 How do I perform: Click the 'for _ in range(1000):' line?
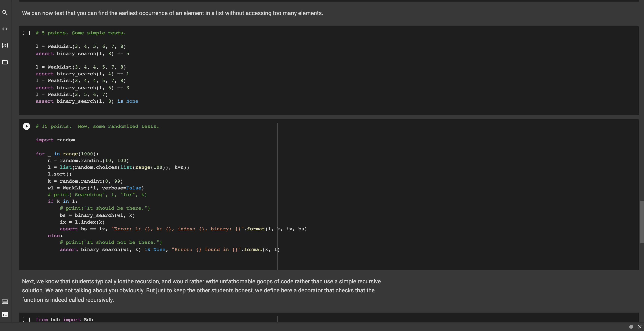pyautogui.click(x=67, y=154)
